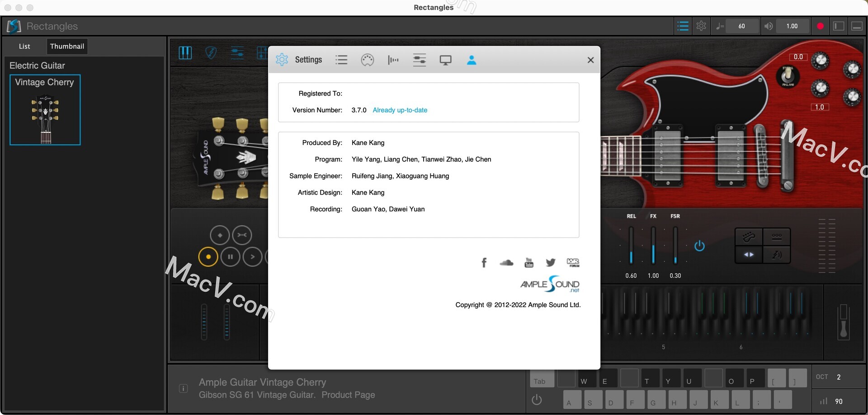Open the Product Page link
Image resolution: width=868 pixels, height=415 pixels.
coord(348,395)
